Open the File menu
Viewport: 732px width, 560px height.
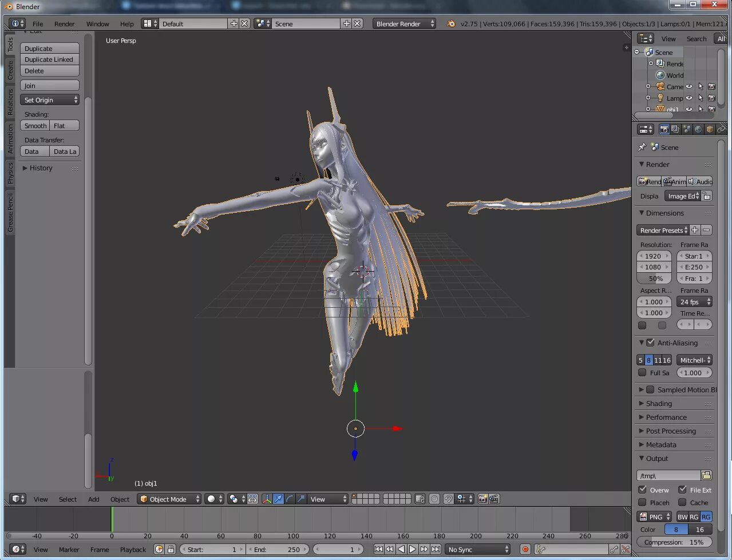pos(38,23)
